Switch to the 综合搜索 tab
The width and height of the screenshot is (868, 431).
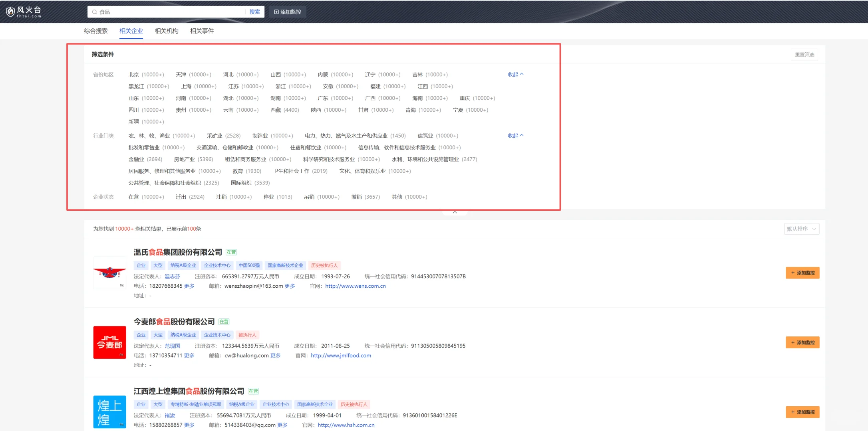[96, 31]
